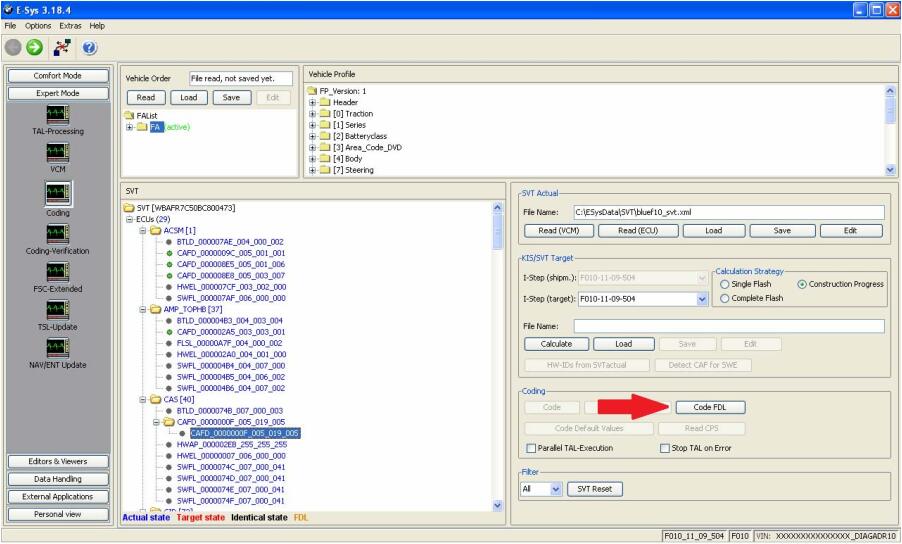Switch to Expert Mode

click(58, 93)
